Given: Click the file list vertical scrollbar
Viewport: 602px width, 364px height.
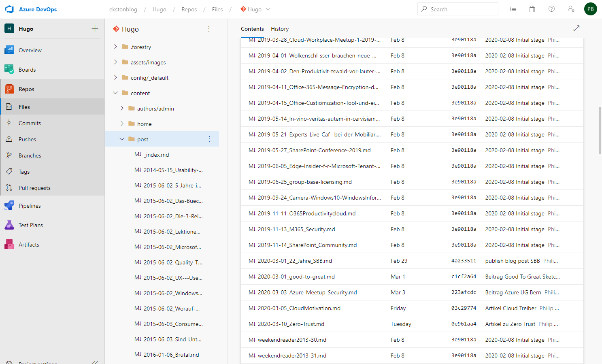Looking at the screenshot, I should pyautogui.click(x=600, y=130).
